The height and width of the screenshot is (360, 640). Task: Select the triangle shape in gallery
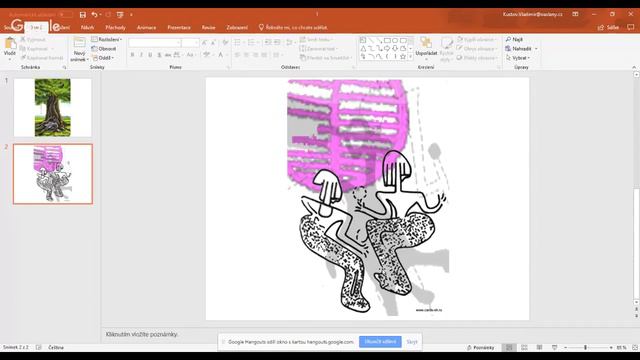click(x=363, y=49)
